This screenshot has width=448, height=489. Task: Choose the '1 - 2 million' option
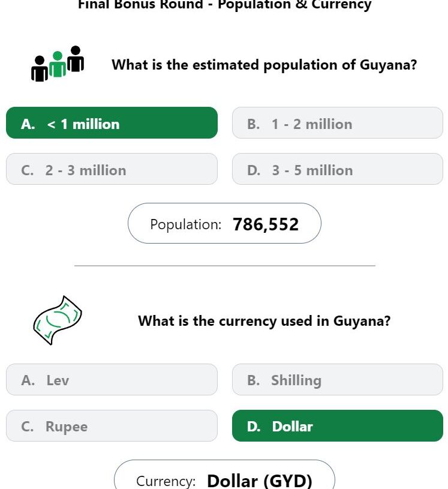pos(337,123)
